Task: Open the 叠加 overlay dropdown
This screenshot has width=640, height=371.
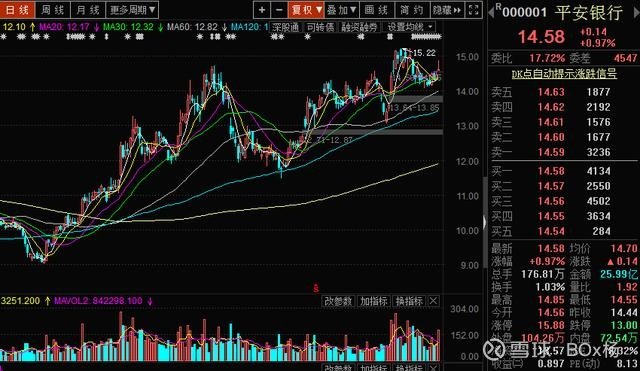Action: click(x=342, y=10)
